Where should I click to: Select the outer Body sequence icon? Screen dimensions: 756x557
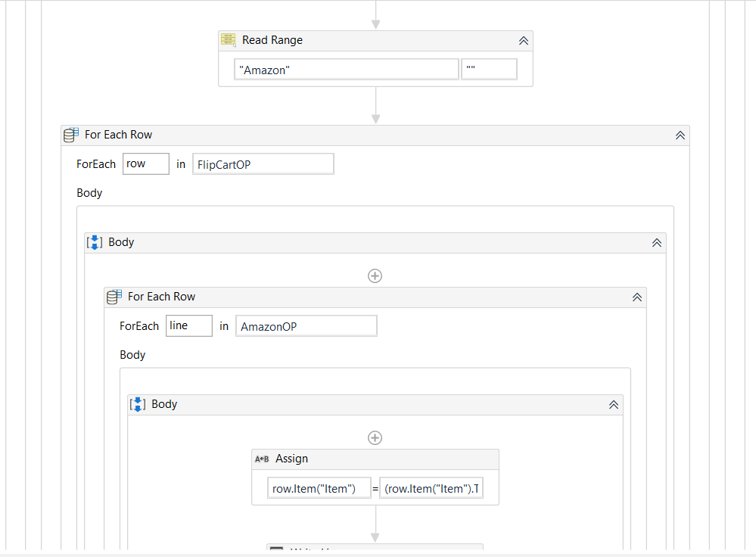[x=95, y=242]
